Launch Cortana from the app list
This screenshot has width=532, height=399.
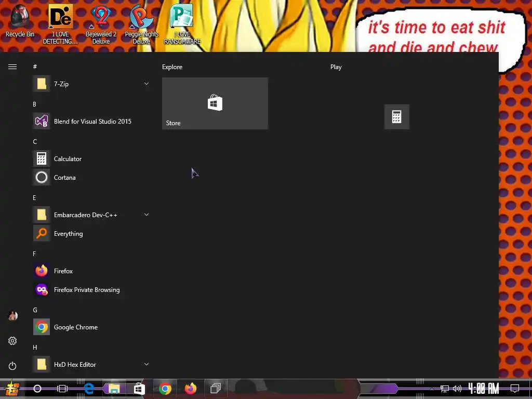tap(91, 178)
